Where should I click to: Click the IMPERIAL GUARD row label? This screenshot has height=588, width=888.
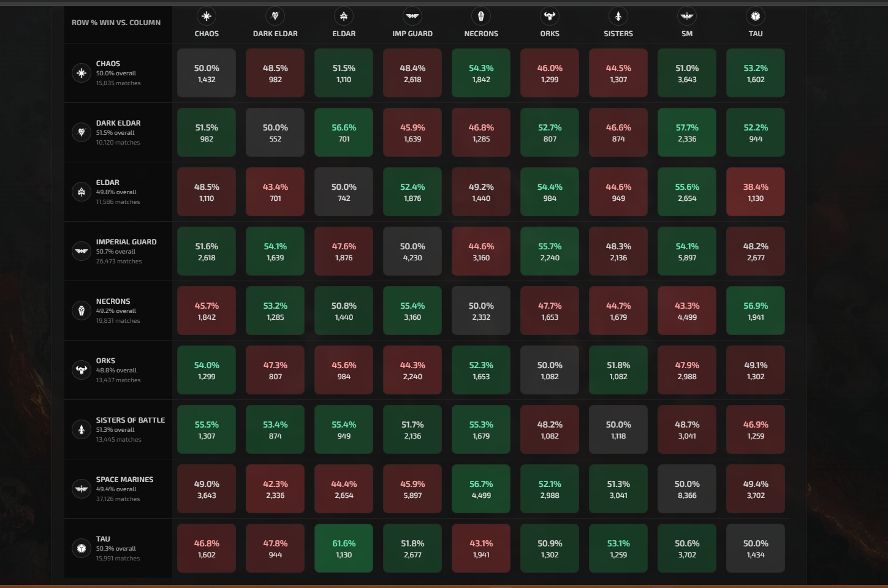pyautogui.click(x=126, y=242)
